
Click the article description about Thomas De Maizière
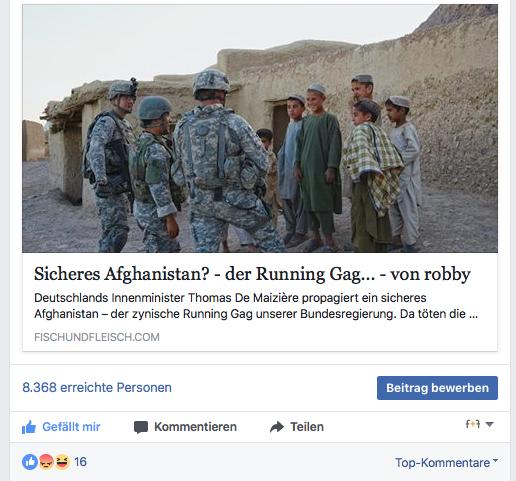256,306
